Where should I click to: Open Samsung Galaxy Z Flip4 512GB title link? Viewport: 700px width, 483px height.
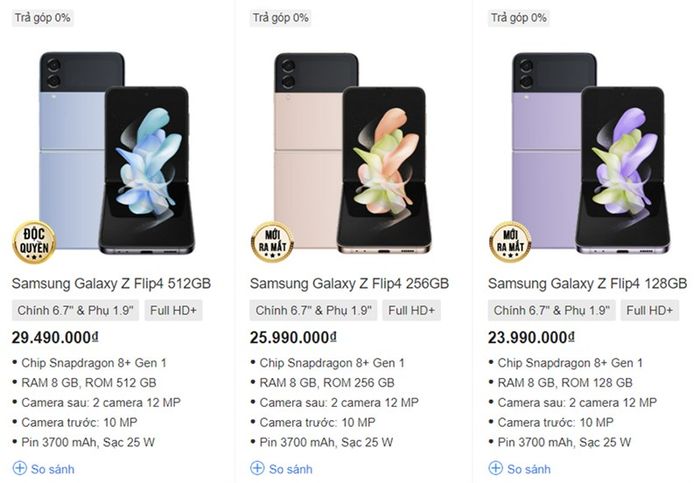(111, 283)
